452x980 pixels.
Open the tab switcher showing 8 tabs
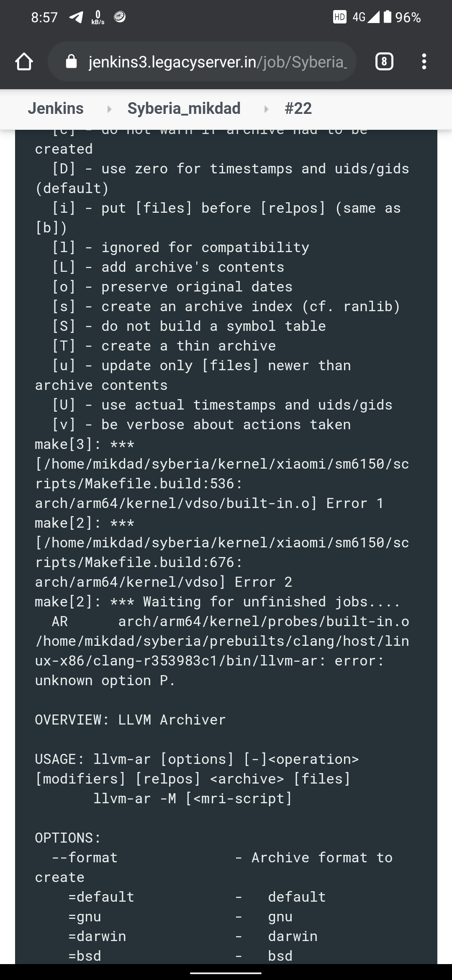pos(384,62)
